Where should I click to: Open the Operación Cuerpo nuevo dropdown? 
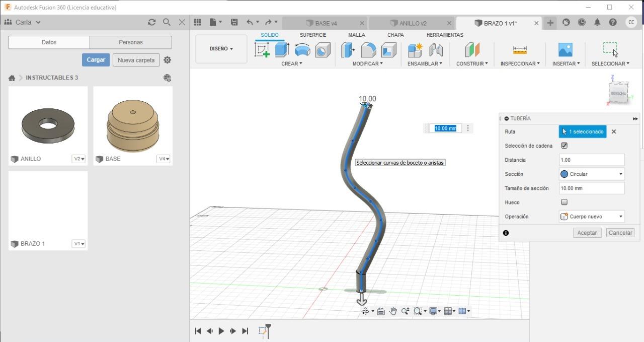click(592, 216)
